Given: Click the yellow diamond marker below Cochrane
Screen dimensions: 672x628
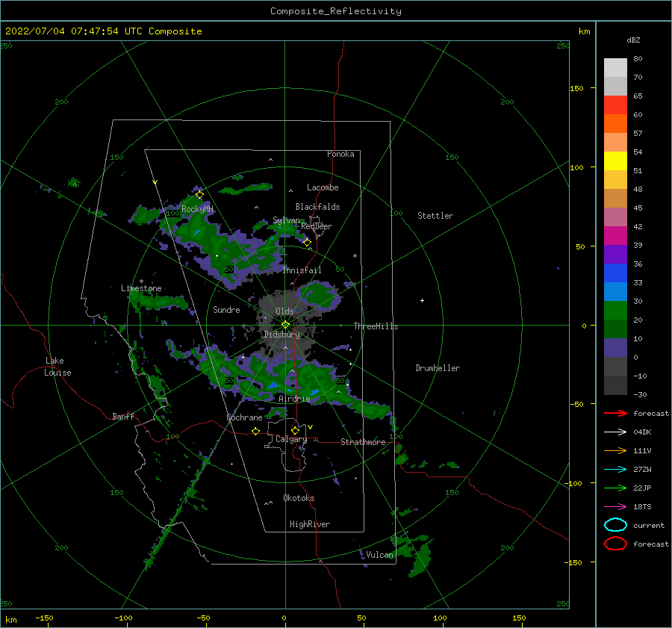Looking at the screenshot, I should [256, 432].
